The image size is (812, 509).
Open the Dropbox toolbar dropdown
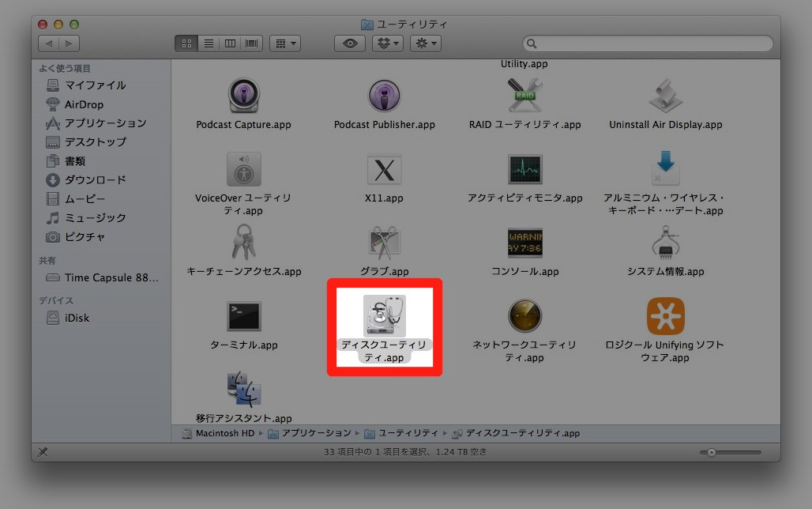(388, 43)
